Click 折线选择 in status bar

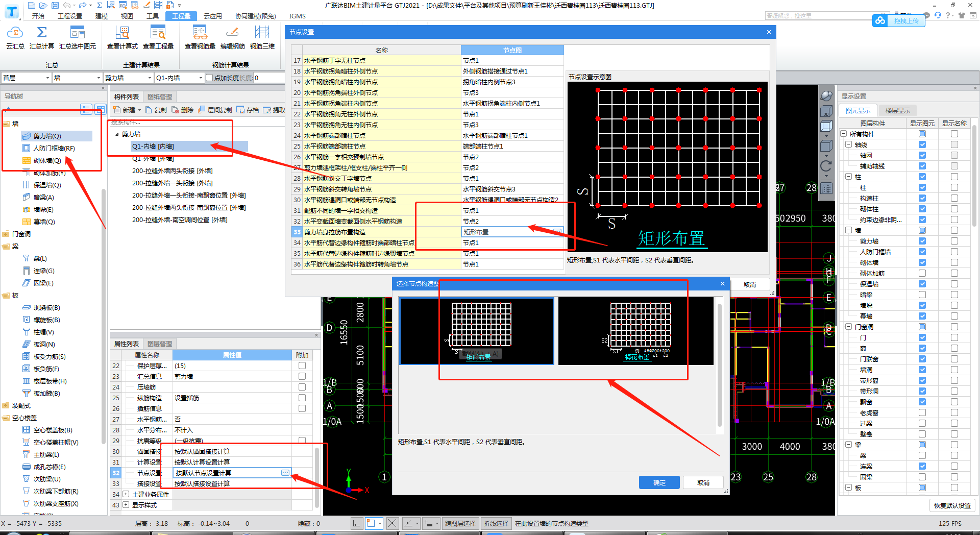click(x=496, y=523)
